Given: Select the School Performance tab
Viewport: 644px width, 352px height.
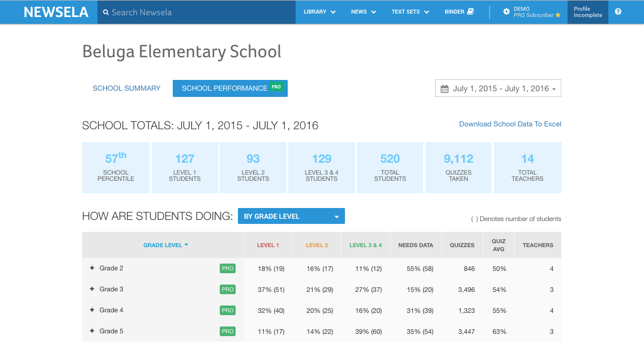Looking at the screenshot, I should [x=230, y=88].
